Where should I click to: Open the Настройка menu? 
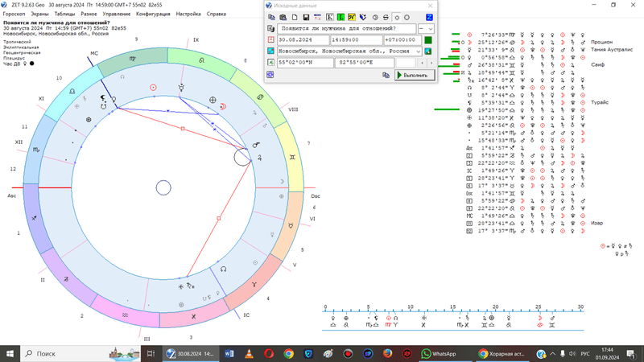click(188, 14)
